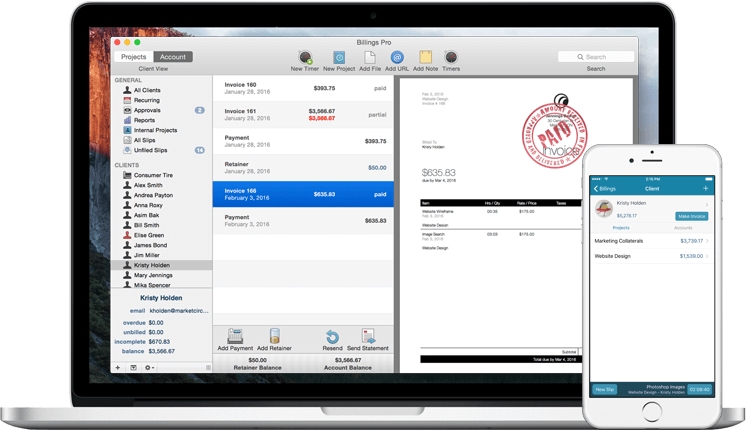Image resolution: width=747 pixels, height=430 pixels.
Task: Open Website Design project on phone
Action: tap(652, 256)
